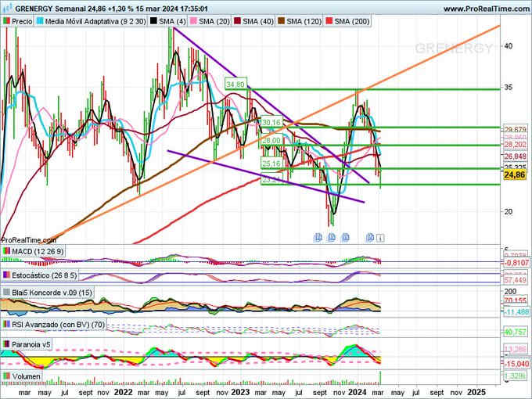
Task: Click the 28,202 price axis label
Action: click(515, 145)
